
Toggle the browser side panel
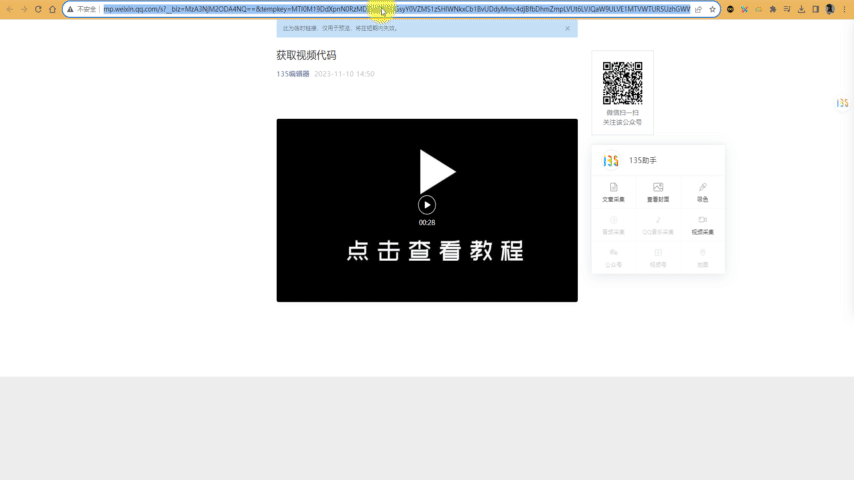(x=815, y=9)
